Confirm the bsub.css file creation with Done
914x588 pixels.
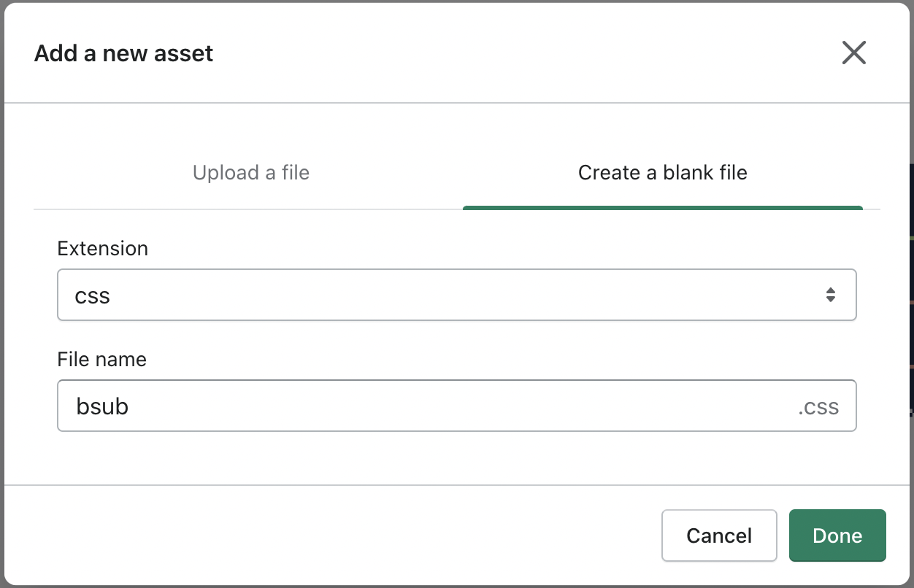click(837, 535)
